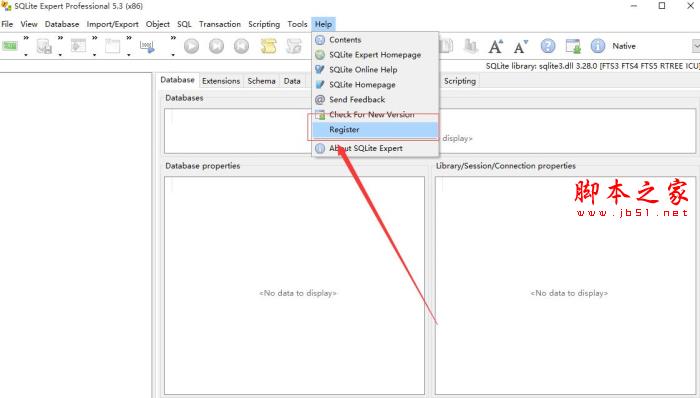Viewport: 700px width, 398px height.
Task: Click the blue question mark help icon
Action: click(x=548, y=46)
